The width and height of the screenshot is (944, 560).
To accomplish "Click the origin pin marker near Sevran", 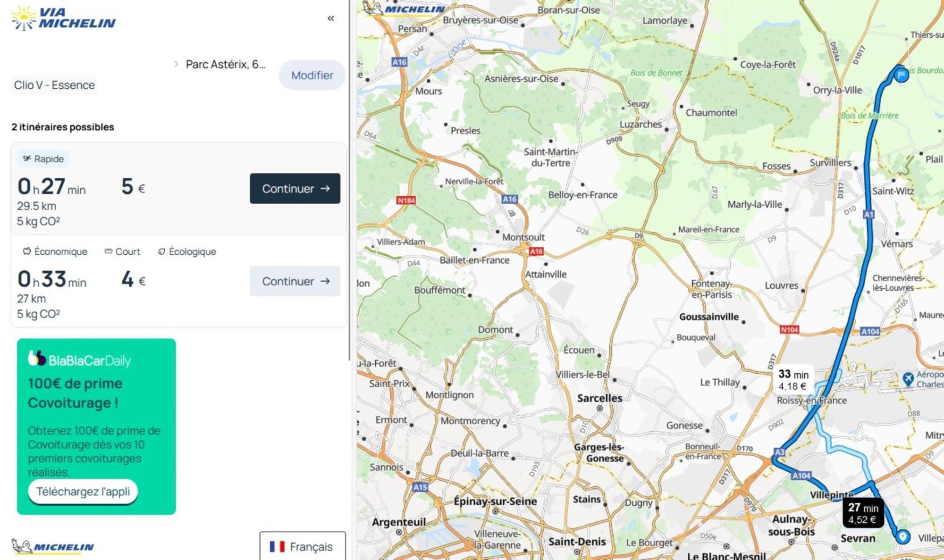I will 902,536.
